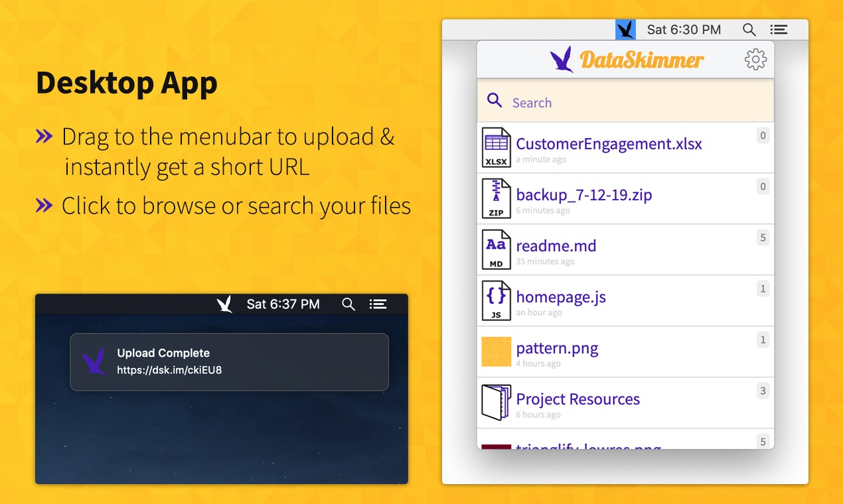Click the highlighted DataSkimmer bird menubar icon
The width and height of the screenshot is (843, 504).
click(625, 29)
